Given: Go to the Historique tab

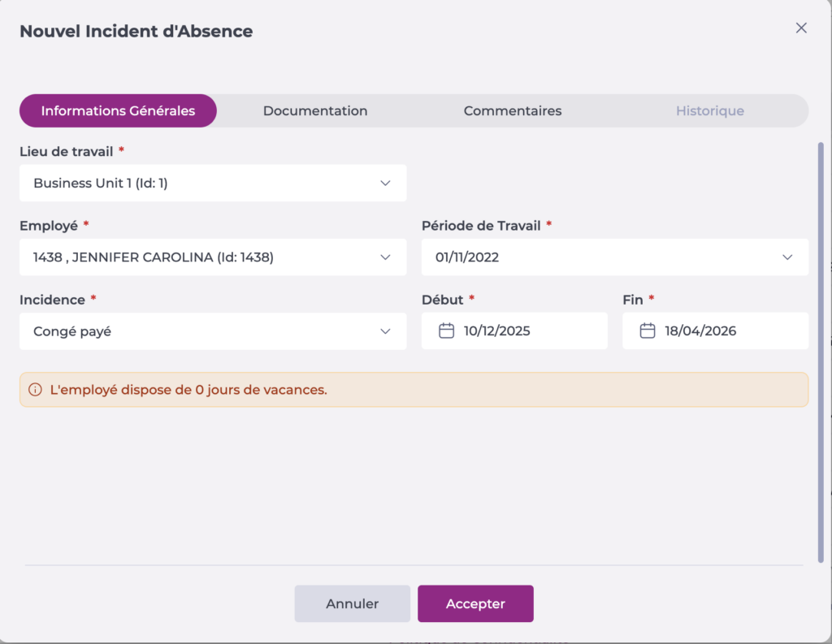Looking at the screenshot, I should (x=709, y=111).
